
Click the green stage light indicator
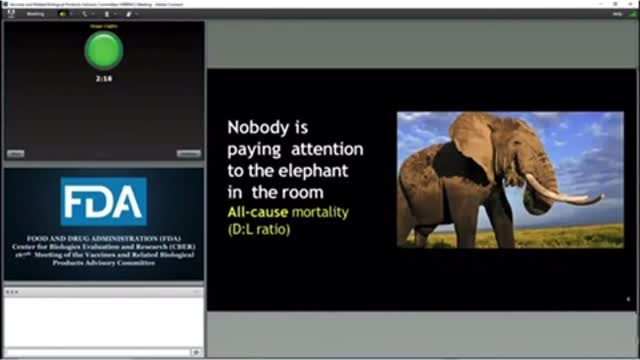(x=104, y=50)
